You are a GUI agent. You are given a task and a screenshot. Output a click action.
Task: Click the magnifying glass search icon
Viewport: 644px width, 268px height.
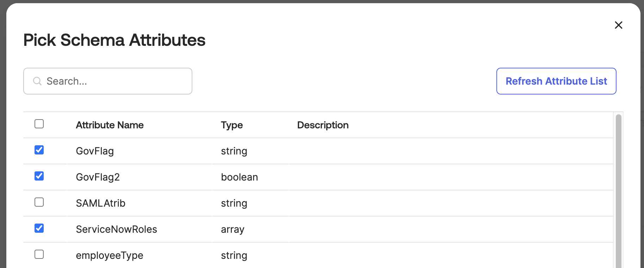click(37, 81)
